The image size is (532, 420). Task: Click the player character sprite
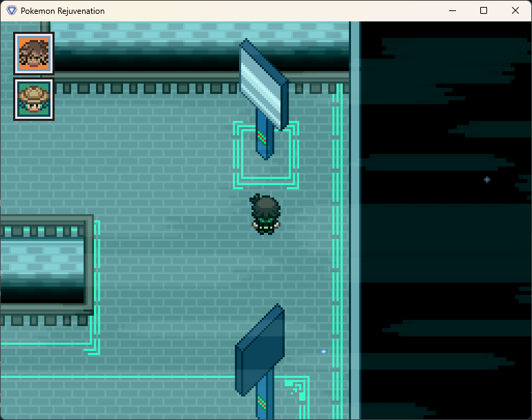pyautogui.click(x=265, y=214)
